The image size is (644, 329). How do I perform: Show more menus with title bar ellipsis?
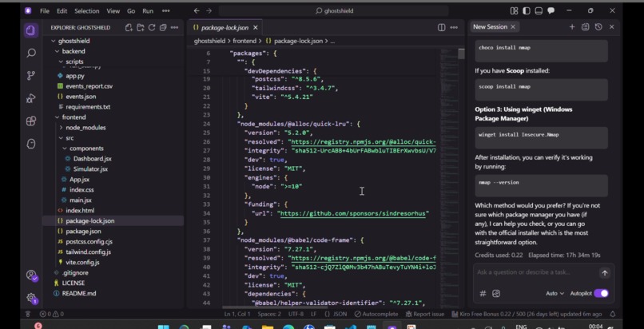click(x=166, y=11)
